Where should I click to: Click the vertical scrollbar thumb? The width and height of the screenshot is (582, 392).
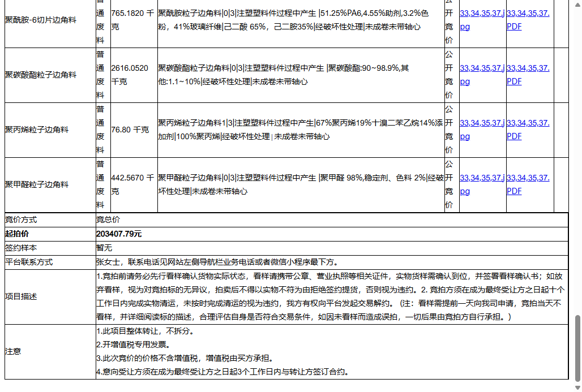pyautogui.click(x=577, y=348)
